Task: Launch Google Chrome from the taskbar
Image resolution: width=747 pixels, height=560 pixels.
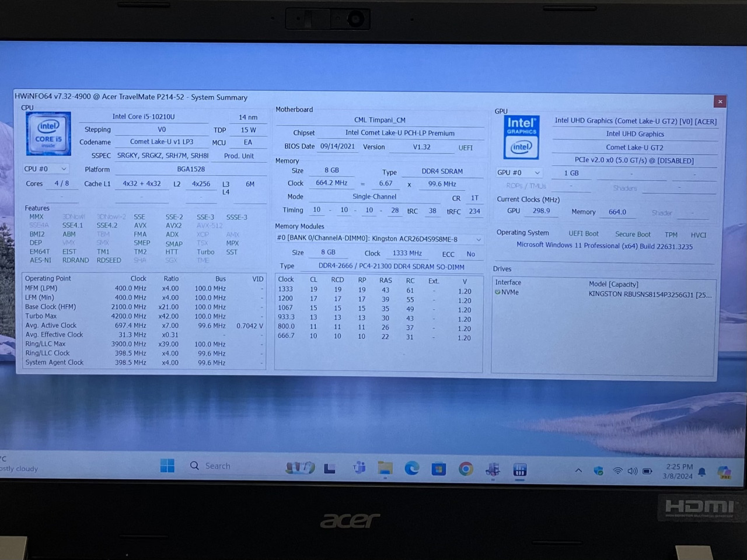Action: coord(466,469)
